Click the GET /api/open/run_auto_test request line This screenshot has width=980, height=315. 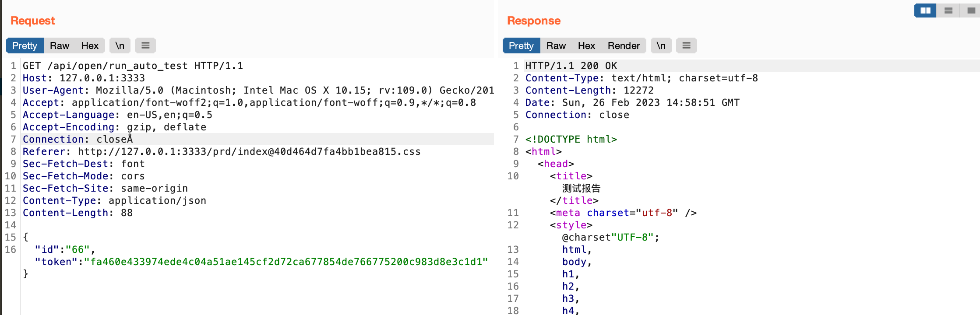133,66
